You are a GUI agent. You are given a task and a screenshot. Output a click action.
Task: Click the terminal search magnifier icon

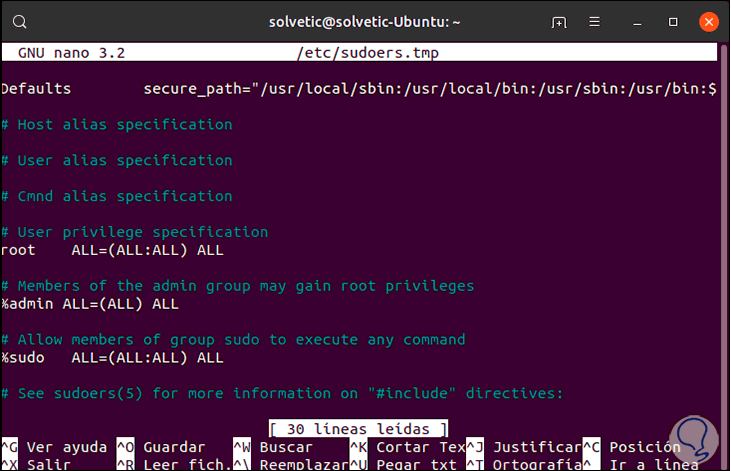click(x=21, y=21)
